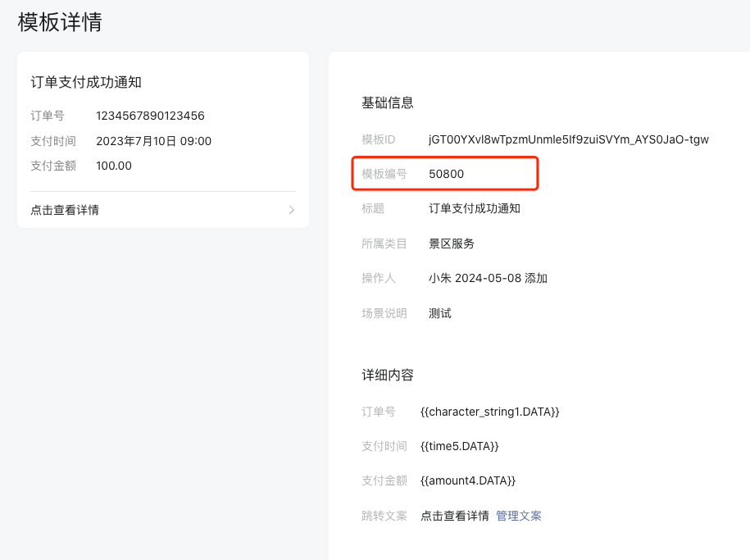
Task: Click the template number 50800
Action: click(x=446, y=174)
